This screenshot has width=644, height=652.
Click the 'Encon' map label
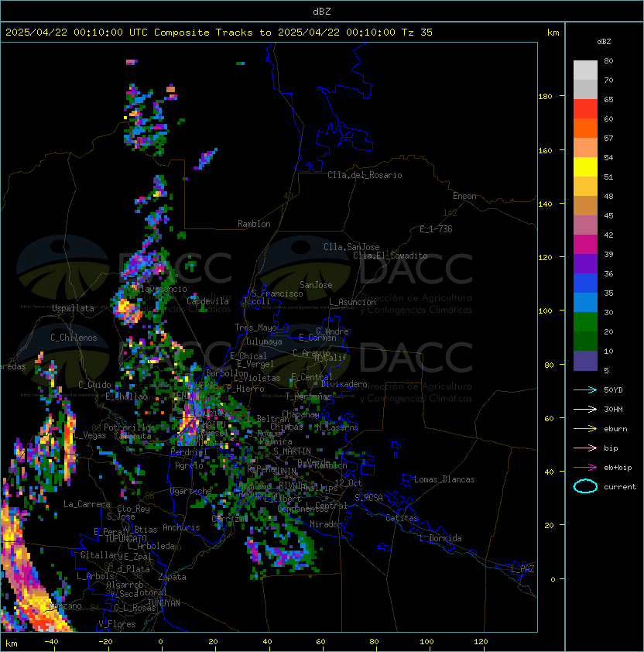click(464, 196)
